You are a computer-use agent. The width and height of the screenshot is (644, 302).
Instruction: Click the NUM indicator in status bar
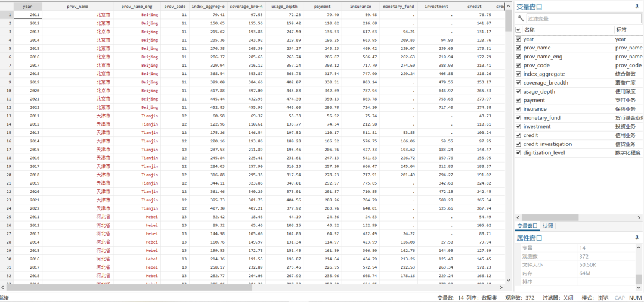pos(635,297)
